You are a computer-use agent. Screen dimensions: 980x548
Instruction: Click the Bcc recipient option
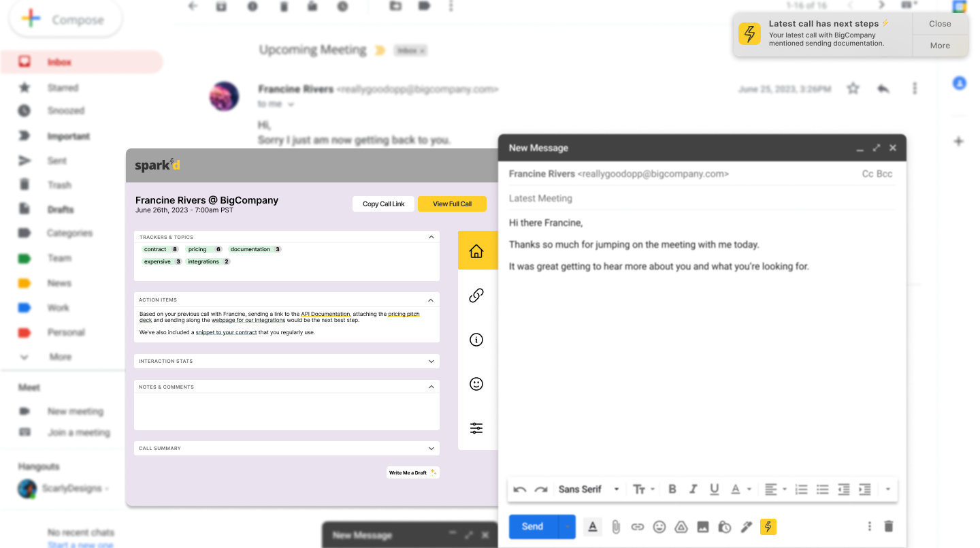pos(885,174)
